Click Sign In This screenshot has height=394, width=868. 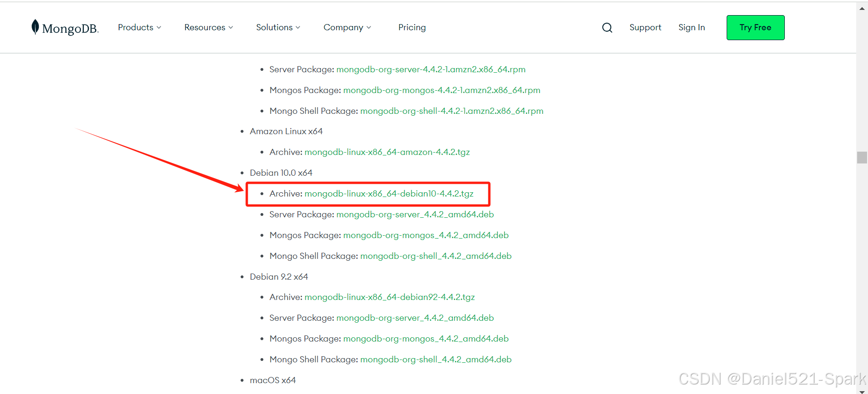(692, 27)
